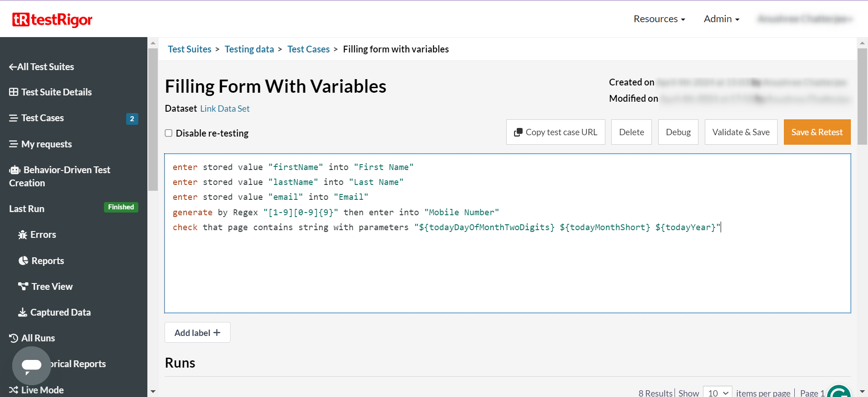Open Reports pie chart icon

23,261
